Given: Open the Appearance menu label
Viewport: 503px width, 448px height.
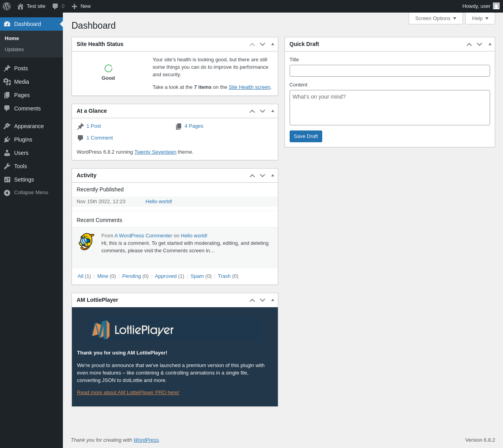Looking at the screenshot, I should point(29,126).
